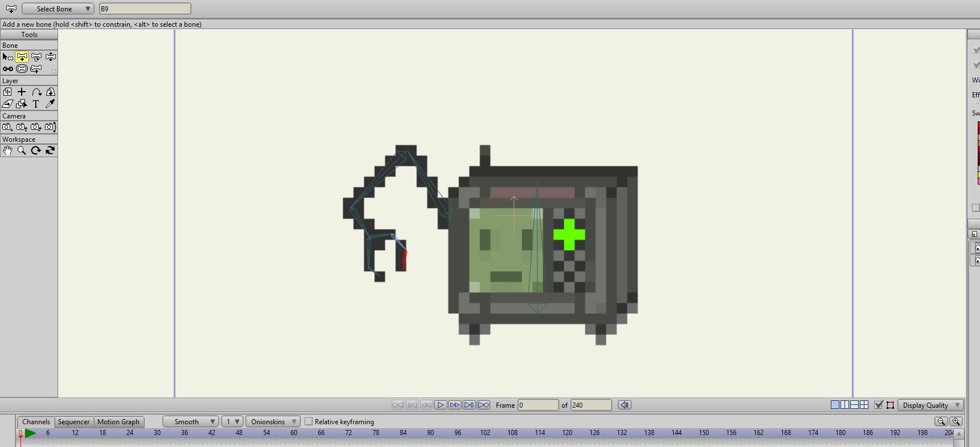Toggle the checkmark display option beside Display Quality
This screenshot has width=980, height=447.
(x=879, y=405)
